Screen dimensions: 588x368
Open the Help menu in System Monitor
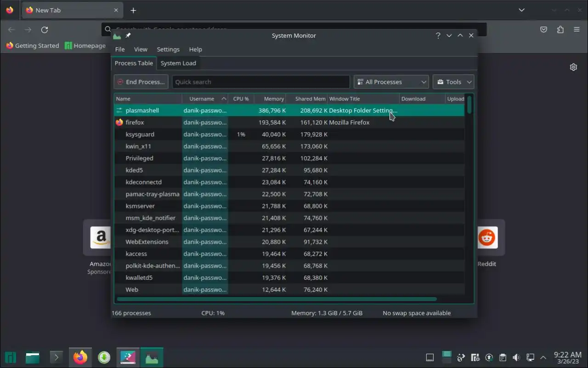tap(195, 49)
